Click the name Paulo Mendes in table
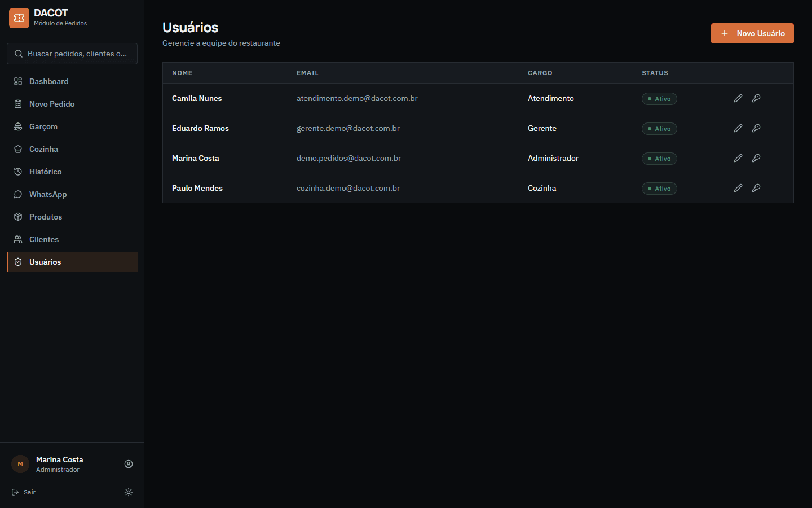This screenshot has height=508, width=812. (x=197, y=188)
